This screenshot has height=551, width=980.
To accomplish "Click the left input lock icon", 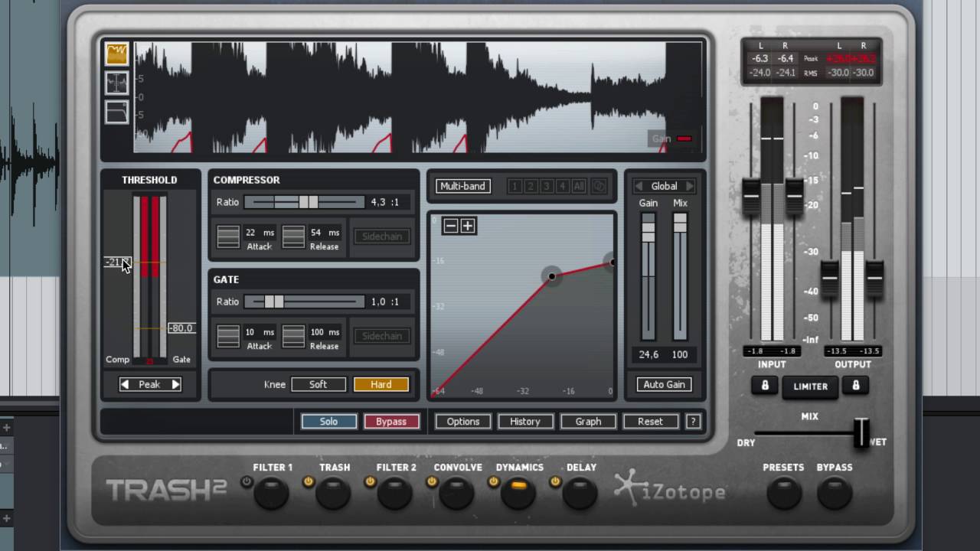I will (x=764, y=386).
